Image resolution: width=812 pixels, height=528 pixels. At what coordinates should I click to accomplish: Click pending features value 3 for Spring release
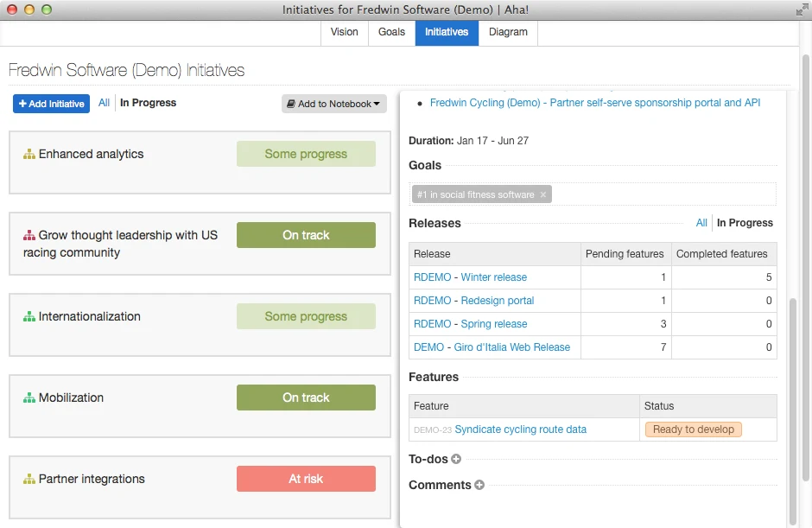pos(663,324)
